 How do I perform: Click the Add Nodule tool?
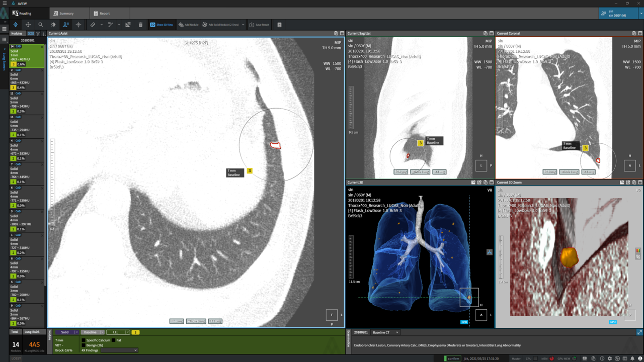point(188,25)
